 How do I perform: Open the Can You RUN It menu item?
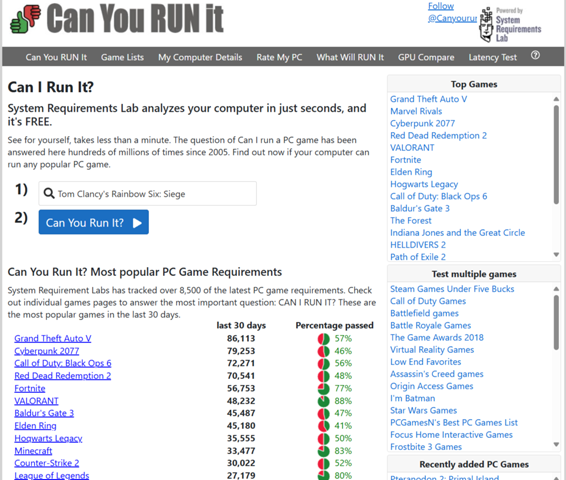[56, 57]
